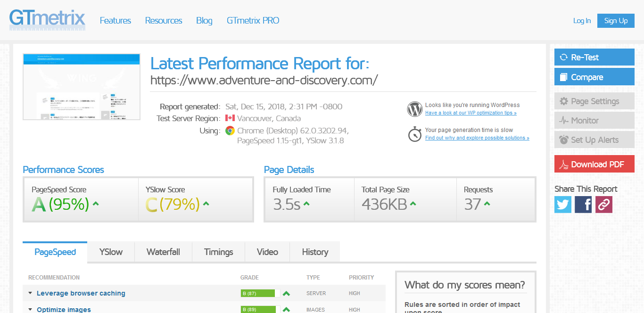The height and width of the screenshot is (313, 644).
Task: Click Set Up Alerts button
Action: pos(594,140)
